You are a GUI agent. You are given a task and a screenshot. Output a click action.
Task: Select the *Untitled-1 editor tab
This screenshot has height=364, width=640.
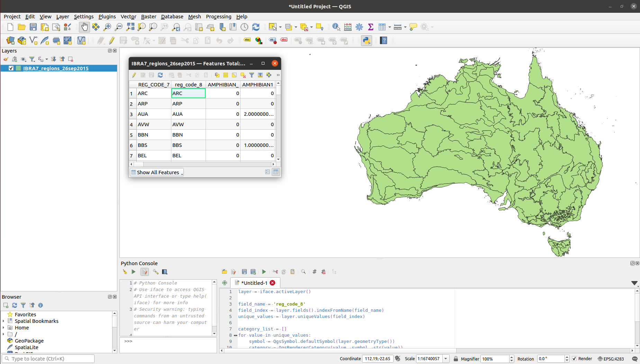point(254,283)
